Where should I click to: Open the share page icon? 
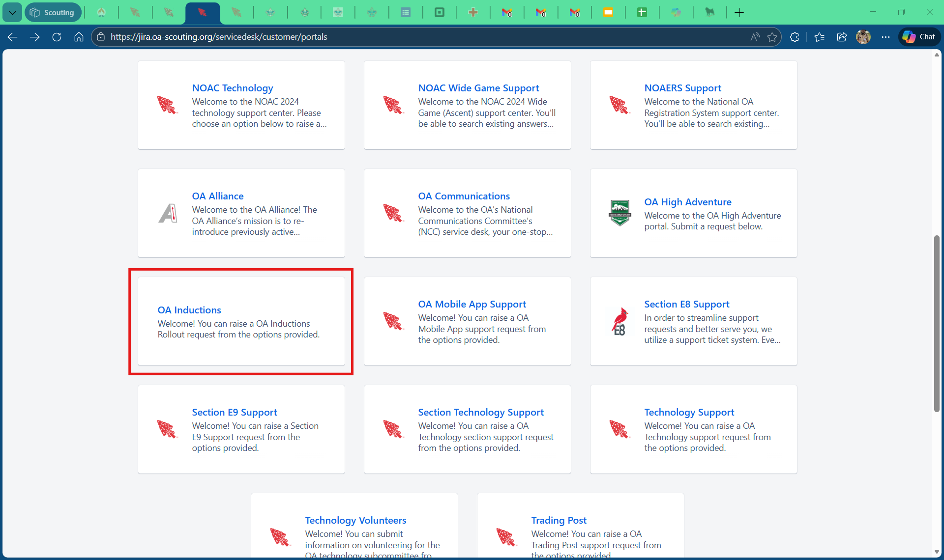(842, 37)
